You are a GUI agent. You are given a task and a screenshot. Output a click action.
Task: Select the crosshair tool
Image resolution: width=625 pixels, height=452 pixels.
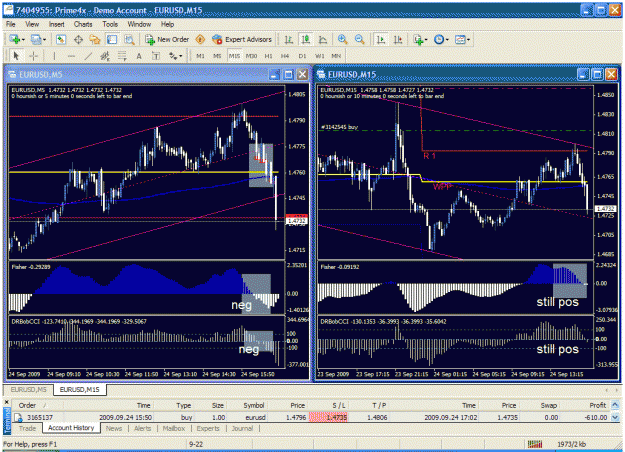pyautogui.click(x=33, y=56)
